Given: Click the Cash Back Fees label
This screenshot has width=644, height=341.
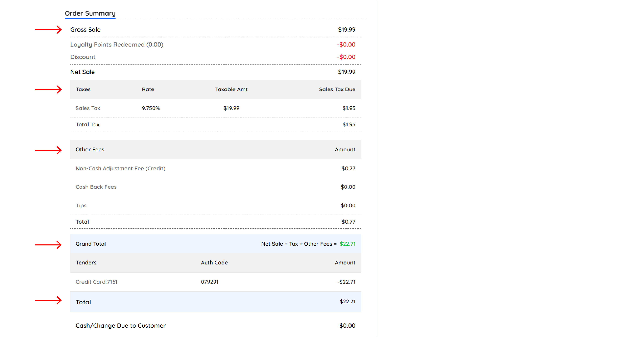Looking at the screenshot, I should tap(96, 187).
